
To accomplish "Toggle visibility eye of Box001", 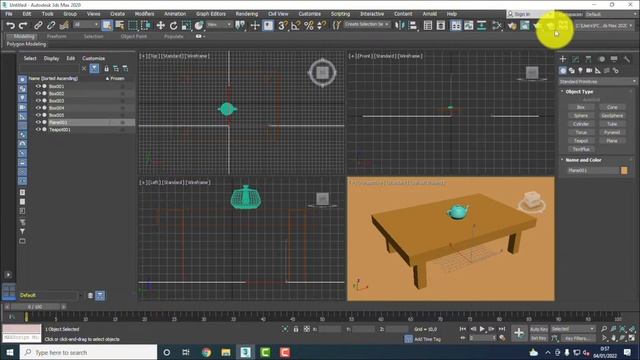I will 38,87.
